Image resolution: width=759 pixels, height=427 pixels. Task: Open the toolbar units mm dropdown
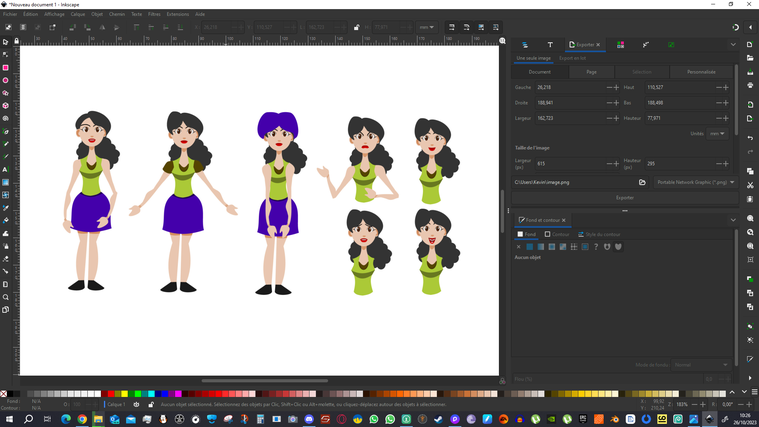click(x=427, y=27)
